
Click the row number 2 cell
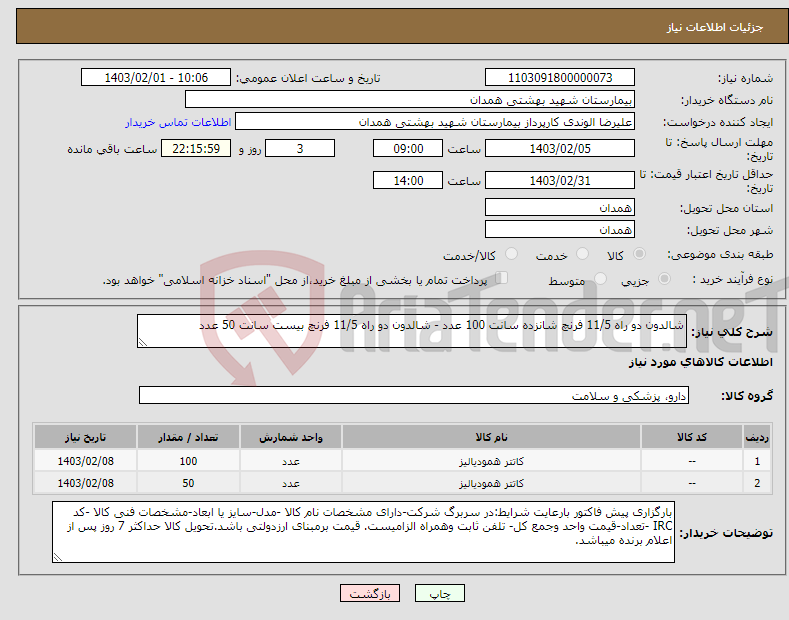tap(757, 483)
